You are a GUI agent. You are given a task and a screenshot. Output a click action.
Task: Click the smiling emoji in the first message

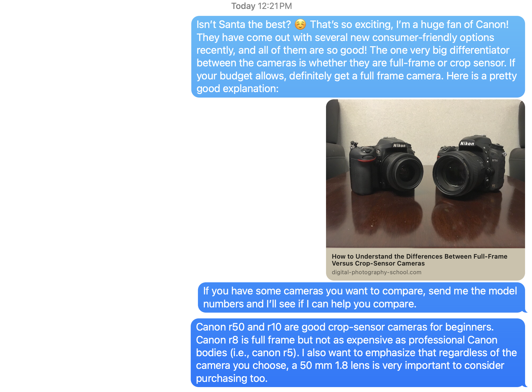(x=300, y=25)
